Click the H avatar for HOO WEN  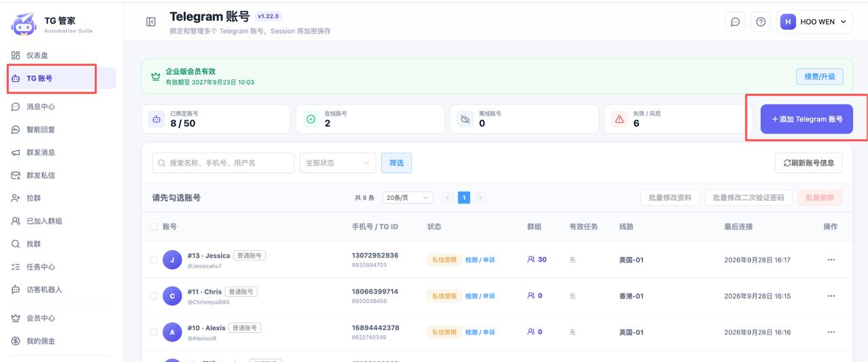point(787,22)
